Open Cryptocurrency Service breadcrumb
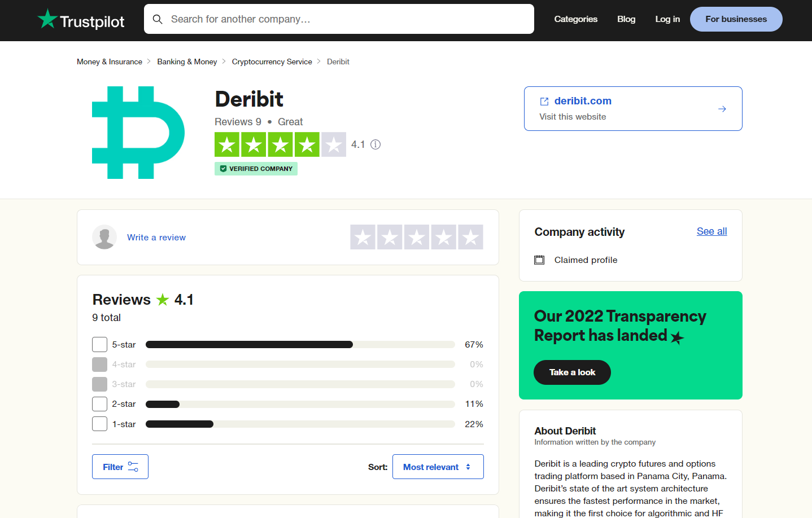Screen dimensions: 812x518 [x=272, y=62]
